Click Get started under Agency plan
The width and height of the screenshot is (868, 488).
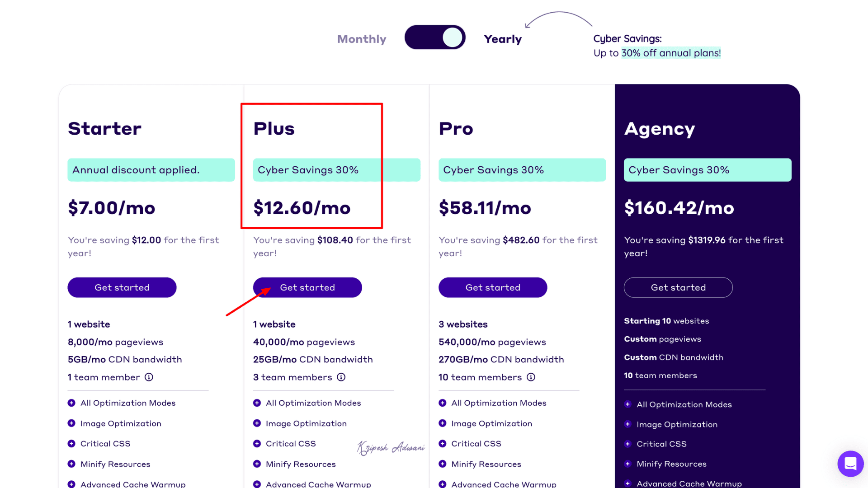pos(678,287)
